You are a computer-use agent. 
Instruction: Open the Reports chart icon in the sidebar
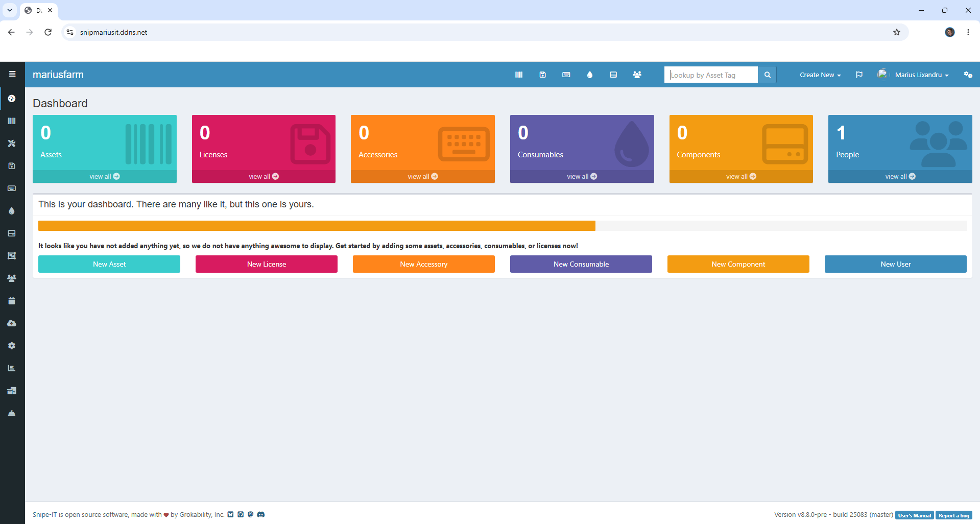(x=12, y=368)
